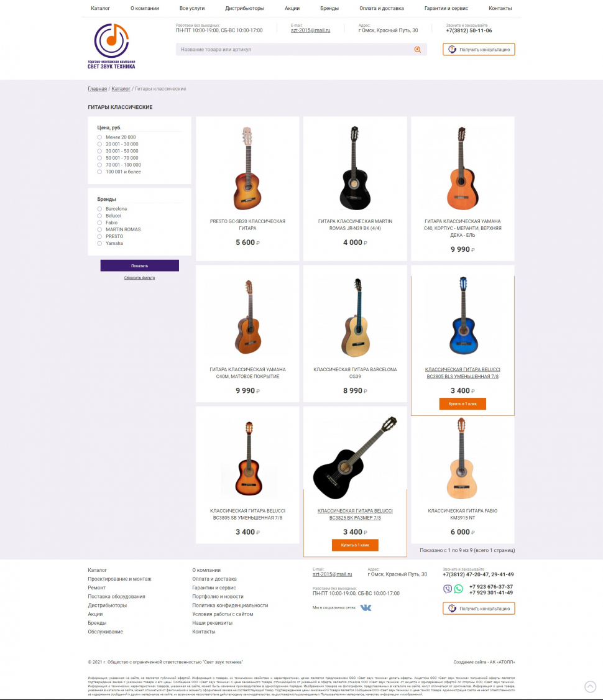Click the search magnifier icon
This screenshot has height=700, width=603.
417,50
